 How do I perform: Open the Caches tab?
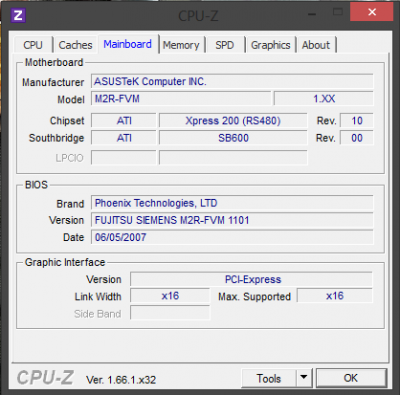coord(75,45)
